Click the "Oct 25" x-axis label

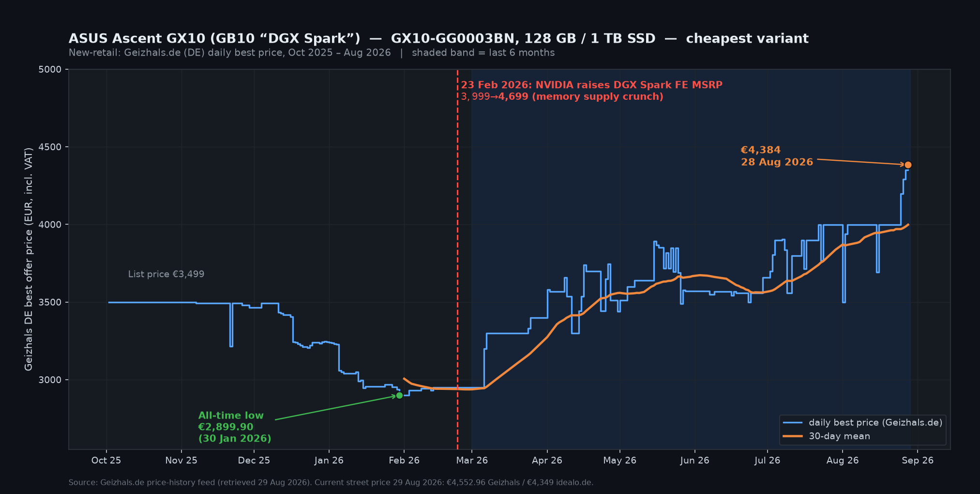pyautogui.click(x=106, y=460)
